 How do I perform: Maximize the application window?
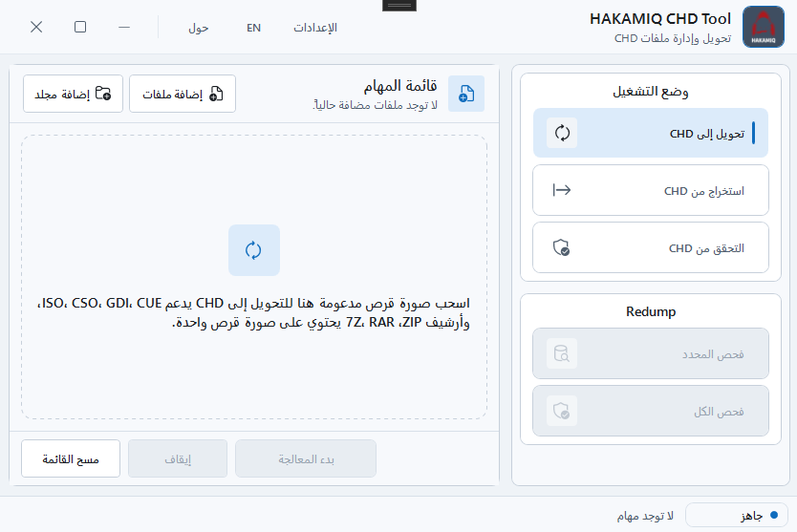click(x=80, y=27)
